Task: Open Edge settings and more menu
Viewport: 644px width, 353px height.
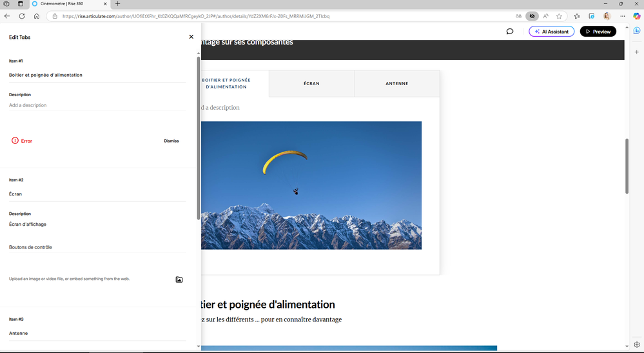Action: (x=623, y=16)
